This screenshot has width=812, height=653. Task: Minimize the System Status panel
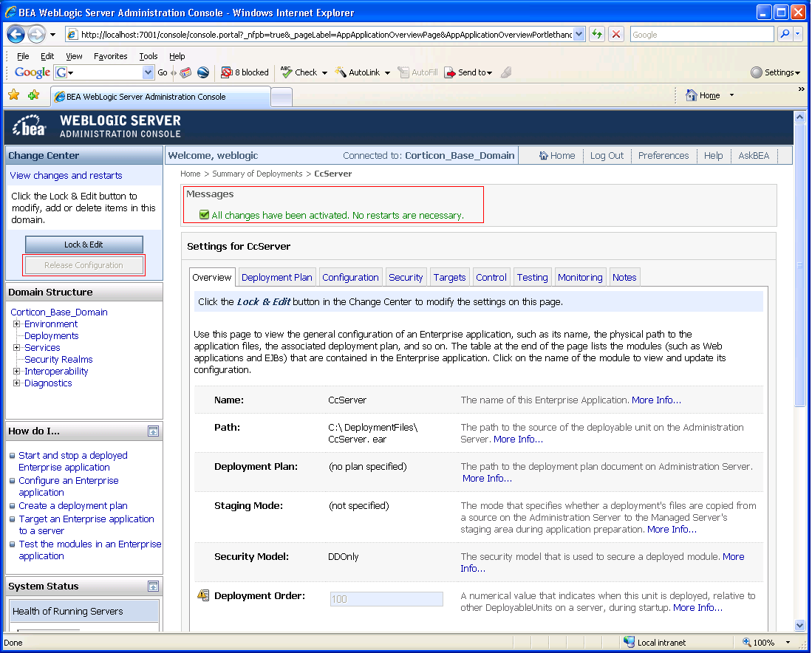153,587
